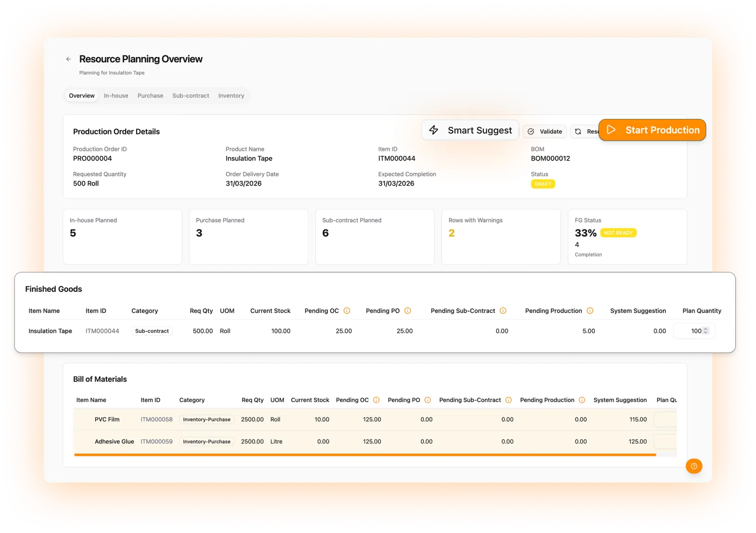Click the Rows with Warnings card
This screenshot has width=756, height=533.
pos(501,237)
